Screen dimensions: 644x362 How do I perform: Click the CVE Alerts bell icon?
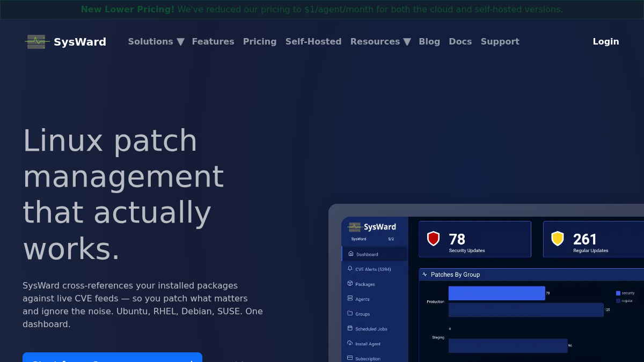(350, 269)
